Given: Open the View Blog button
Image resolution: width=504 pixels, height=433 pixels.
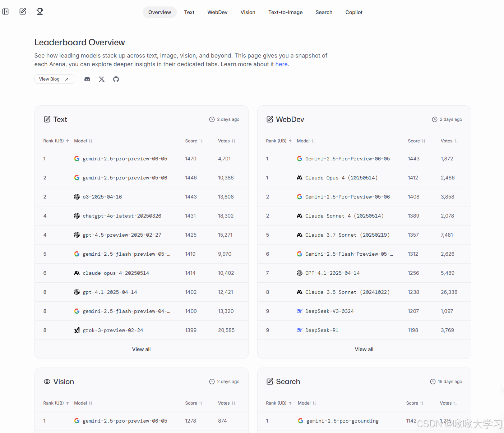Looking at the screenshot, I should click(54, 79).
